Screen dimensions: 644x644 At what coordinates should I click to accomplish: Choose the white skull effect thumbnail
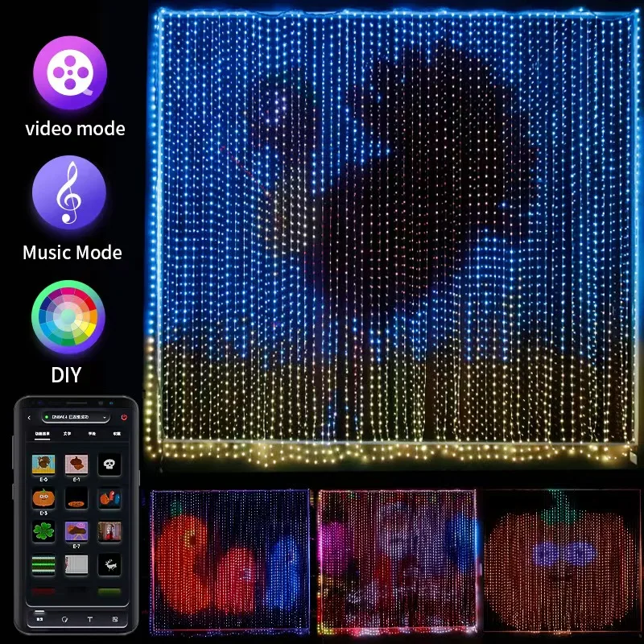click(109, 464)
